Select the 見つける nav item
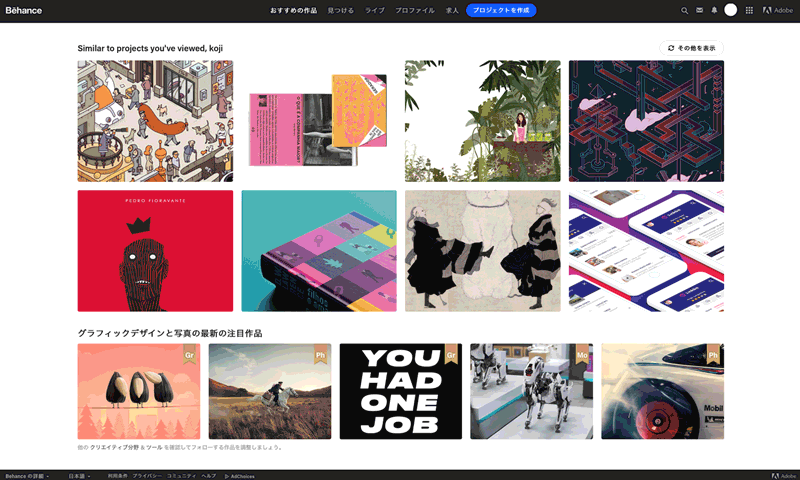Viewport: 800px width, 480px height. pos(340,10)
